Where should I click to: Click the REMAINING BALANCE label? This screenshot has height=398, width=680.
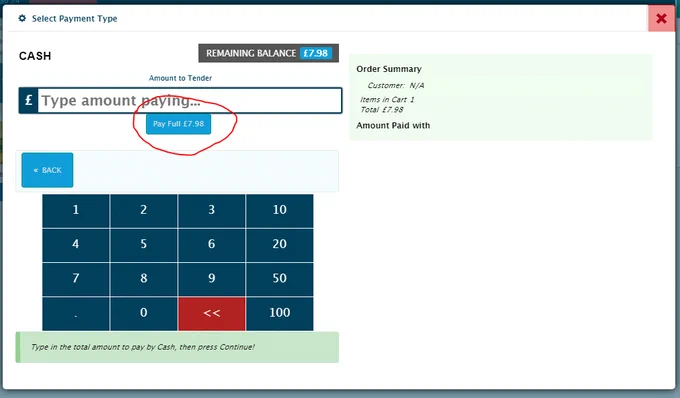(x=251, y=53)
